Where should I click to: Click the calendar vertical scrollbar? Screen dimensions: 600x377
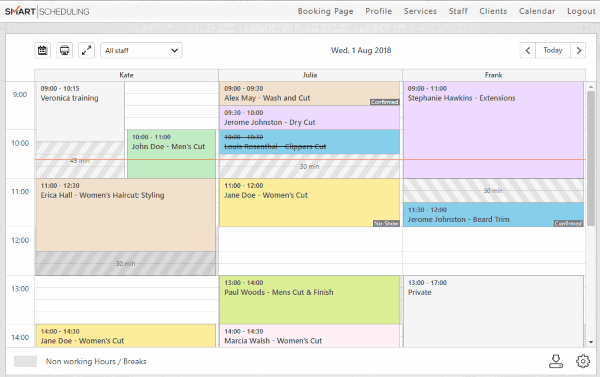click(591, 153)
